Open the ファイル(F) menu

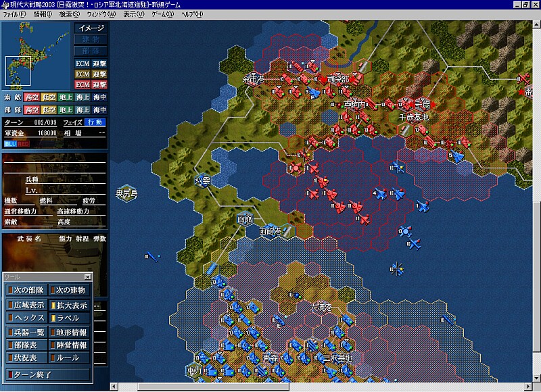[x=14, y=14]
